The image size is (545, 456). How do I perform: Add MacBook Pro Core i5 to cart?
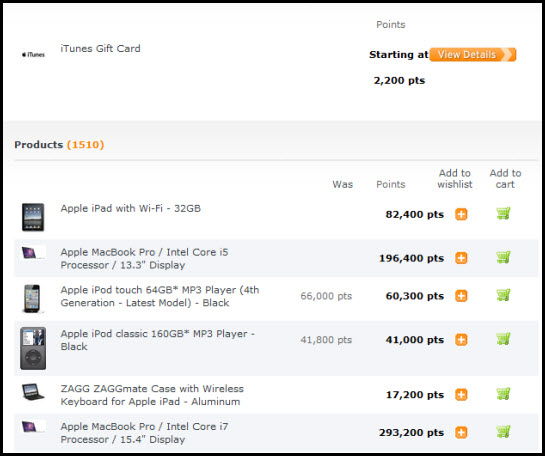point(503,257)
